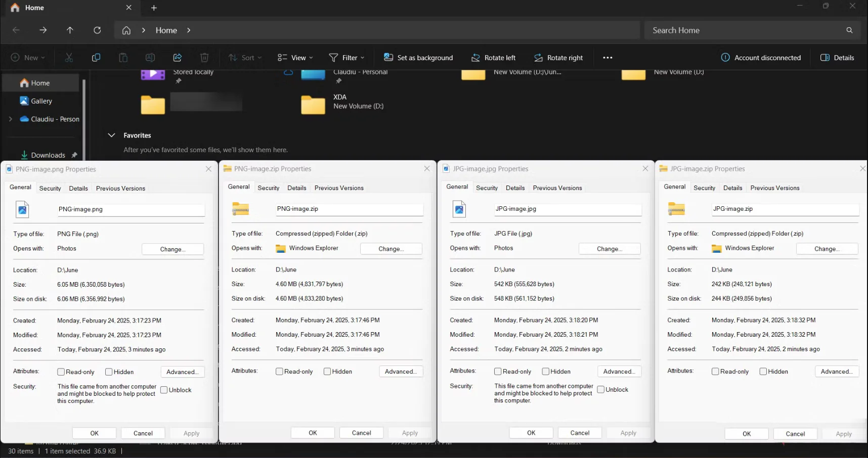
Task: Expand the Filter dropdown
Action: [x=347, y=58]
